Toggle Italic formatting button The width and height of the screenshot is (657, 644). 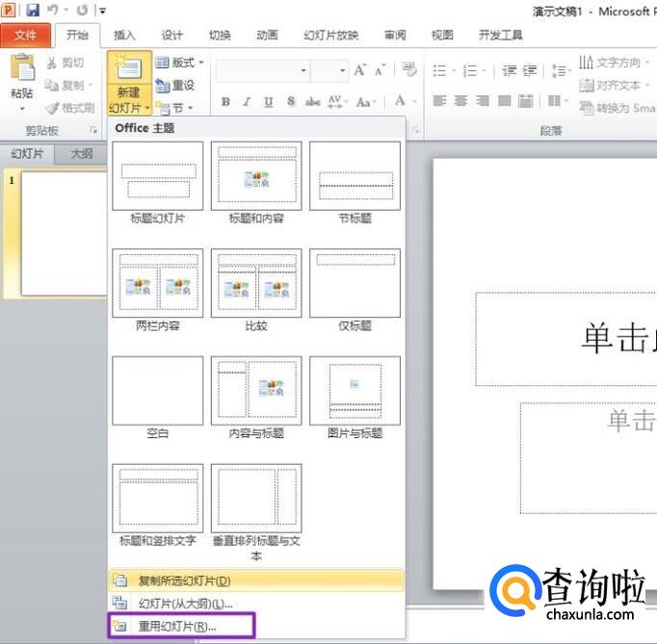coord(246,102)
